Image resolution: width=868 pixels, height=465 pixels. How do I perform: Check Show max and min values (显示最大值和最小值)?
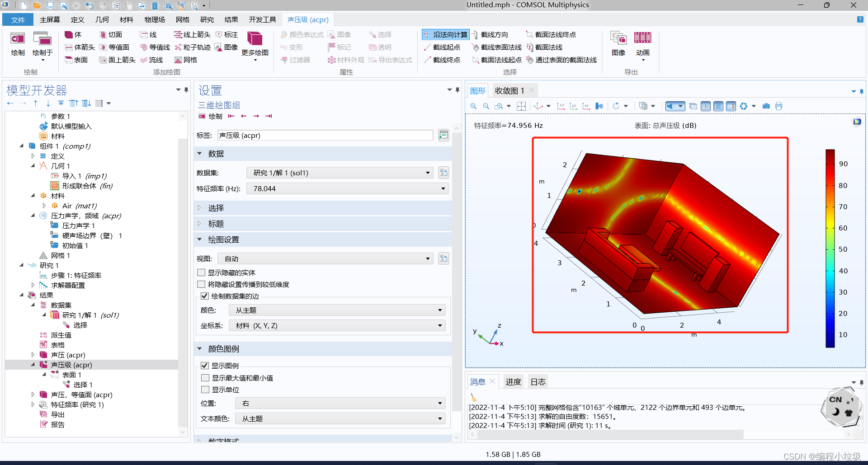tap(205, 378)
